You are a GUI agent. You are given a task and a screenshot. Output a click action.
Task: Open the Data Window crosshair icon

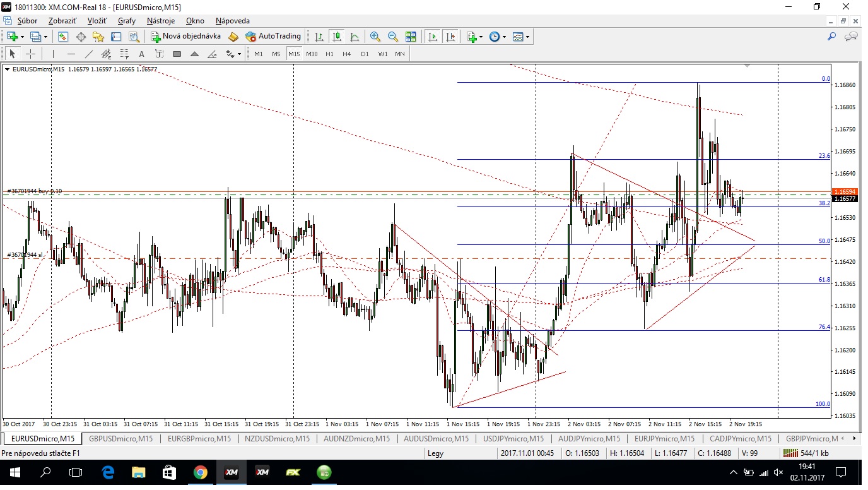coord(81,37)
